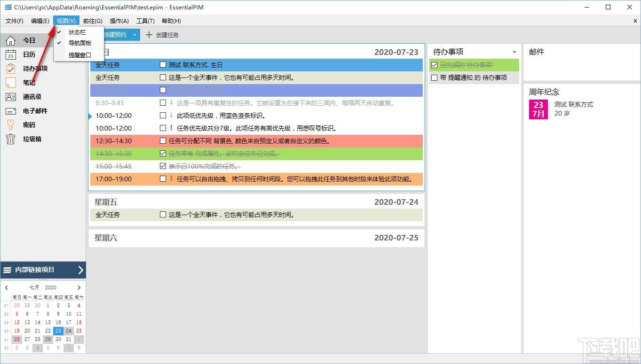Select the orange 17:00–19:00 appointment bar
This screenshot has height=364, width=641.
point(256,179)
